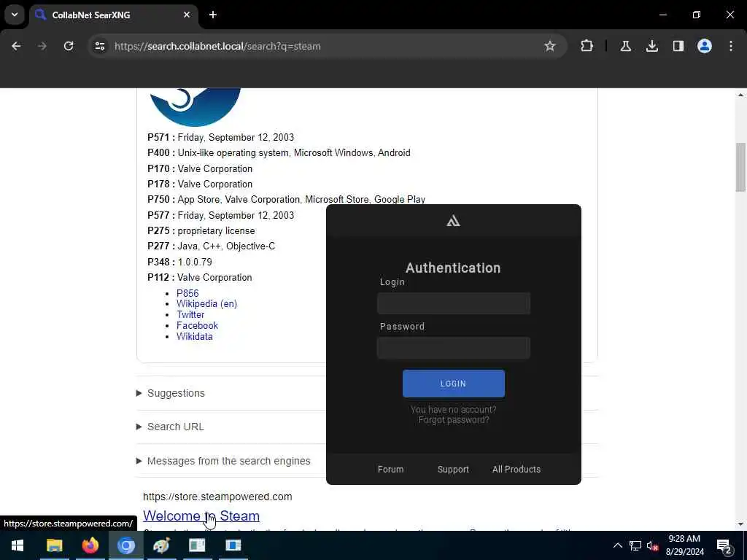Click the Chrome taskbar icon
Viewport: 747px width, 560px height.
coord(125,545)
